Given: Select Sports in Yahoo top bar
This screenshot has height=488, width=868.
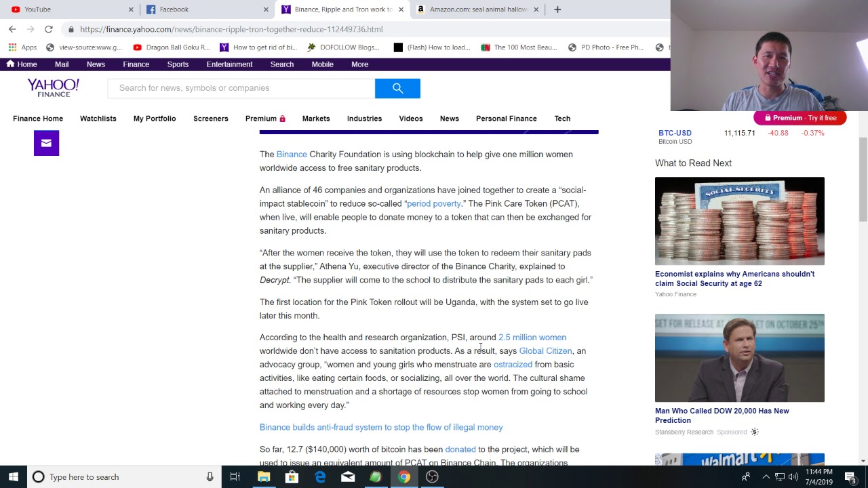Looking at the screenshot, I should point(178,64).
